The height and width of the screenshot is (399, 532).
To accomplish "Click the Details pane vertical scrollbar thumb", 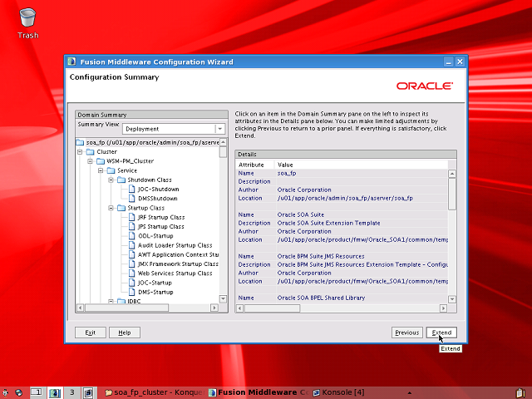I will [452, 194].
